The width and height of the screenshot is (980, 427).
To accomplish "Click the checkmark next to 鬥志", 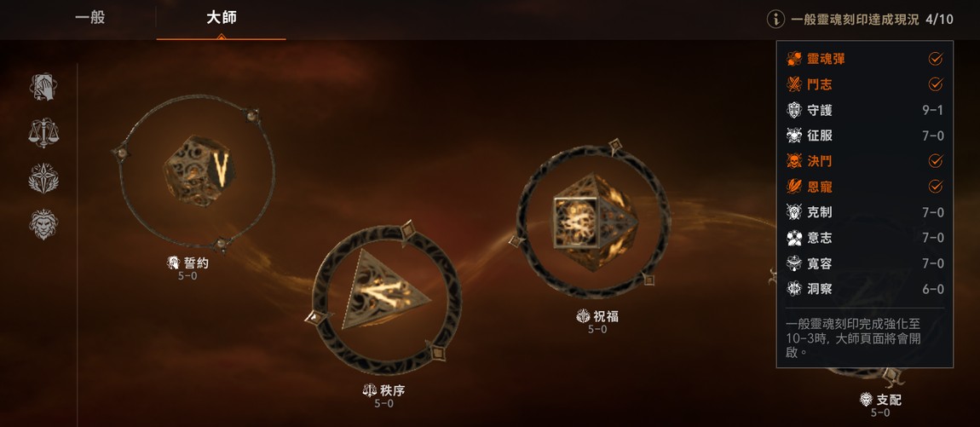I will (x=936, y=84).
